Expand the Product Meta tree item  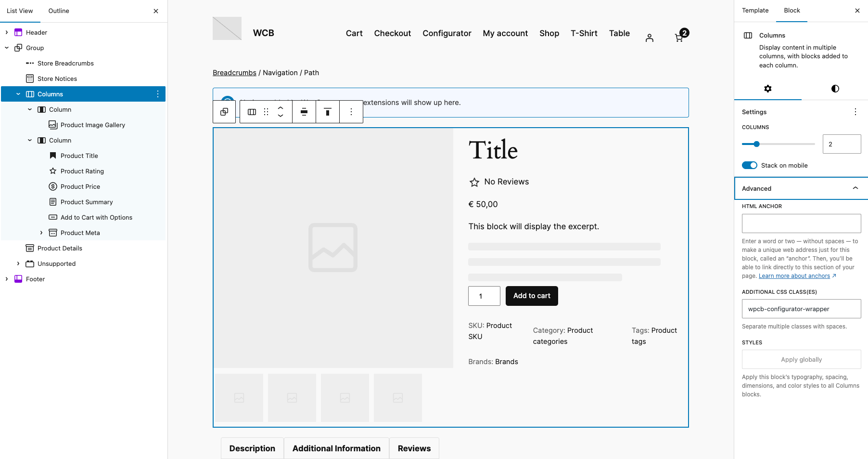pyautogui.click(x=41, y=233)
